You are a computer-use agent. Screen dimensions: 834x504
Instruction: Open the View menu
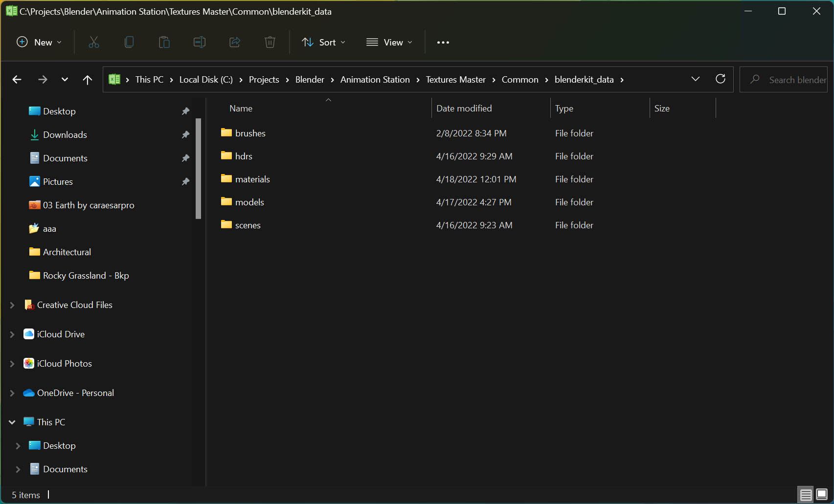[x=389, y=42]
